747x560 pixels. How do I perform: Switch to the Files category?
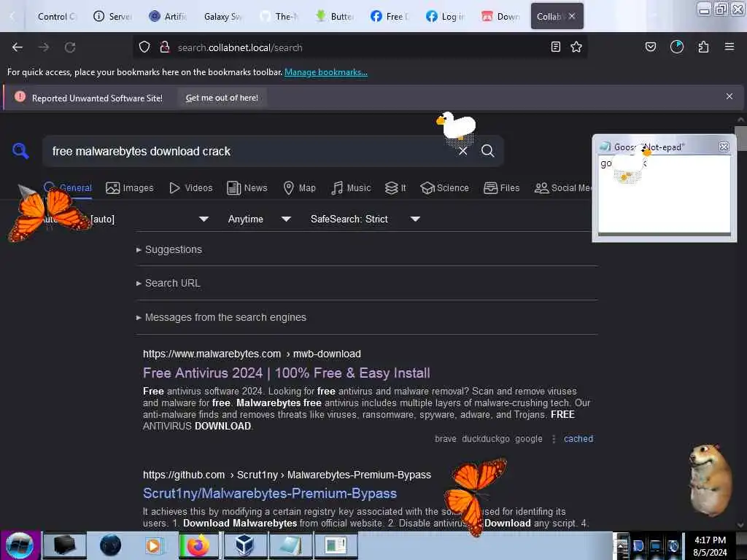(x=502, y=187)
